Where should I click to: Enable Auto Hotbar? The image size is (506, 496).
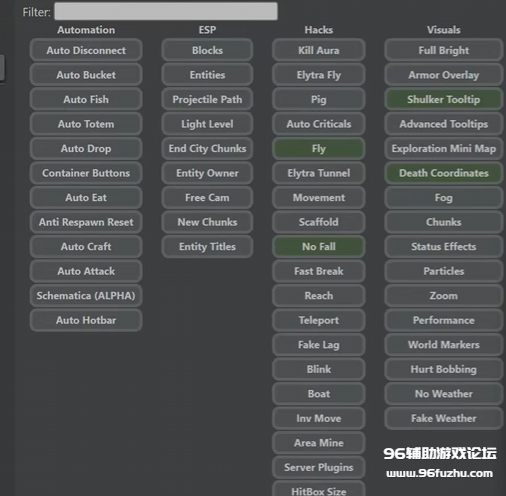coord(86,320)
